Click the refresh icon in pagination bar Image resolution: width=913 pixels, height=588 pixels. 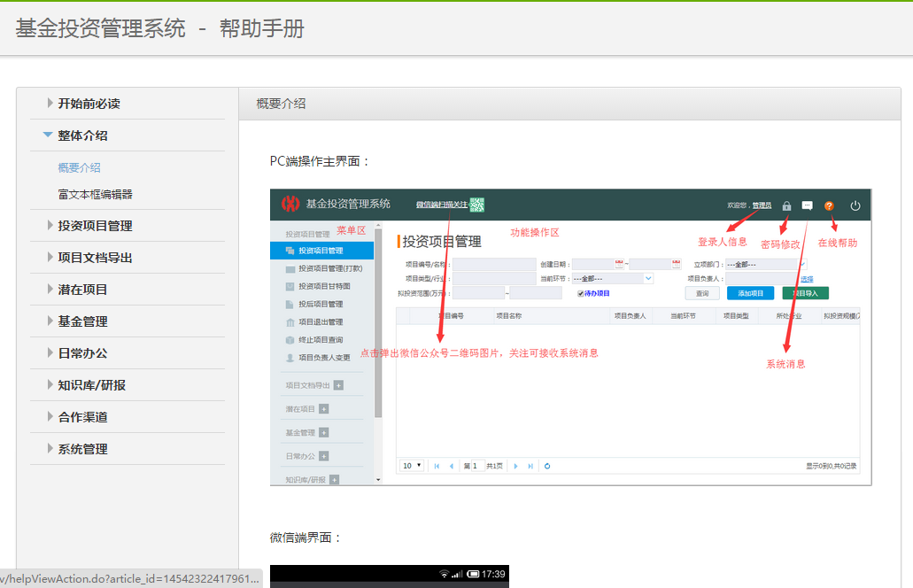point(547,466)
